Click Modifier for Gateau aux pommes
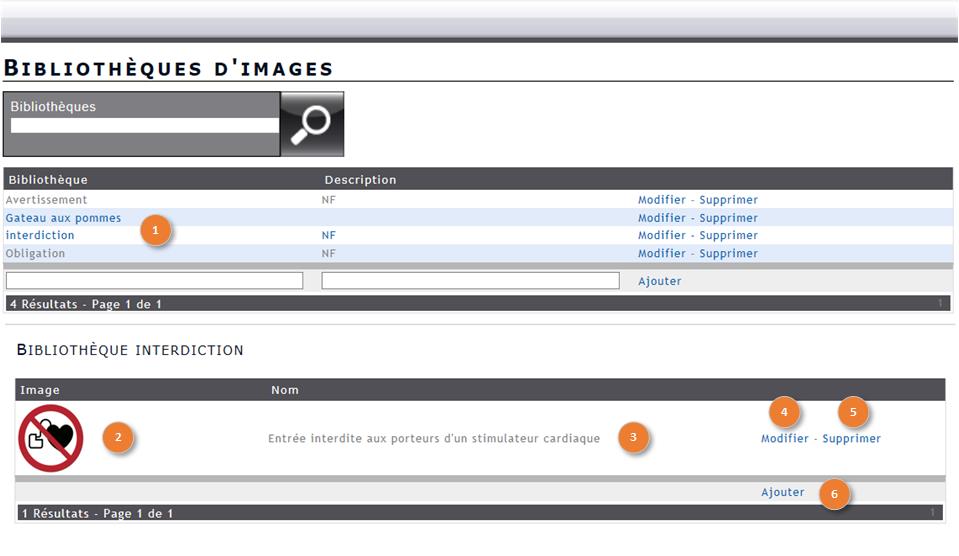Viewport: 959px width, 556px height. (x=662, y=218)
